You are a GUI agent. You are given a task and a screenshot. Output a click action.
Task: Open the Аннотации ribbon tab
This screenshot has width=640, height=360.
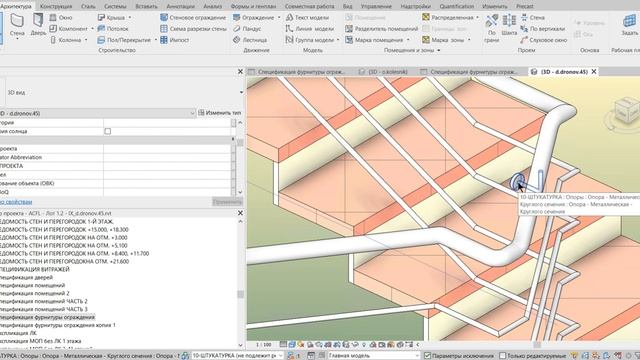[x=180, y=6]
